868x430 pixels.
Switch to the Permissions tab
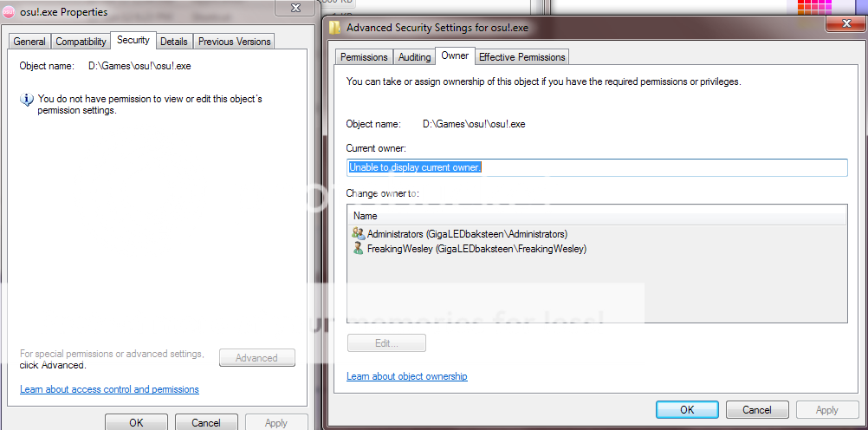[364, 57]
